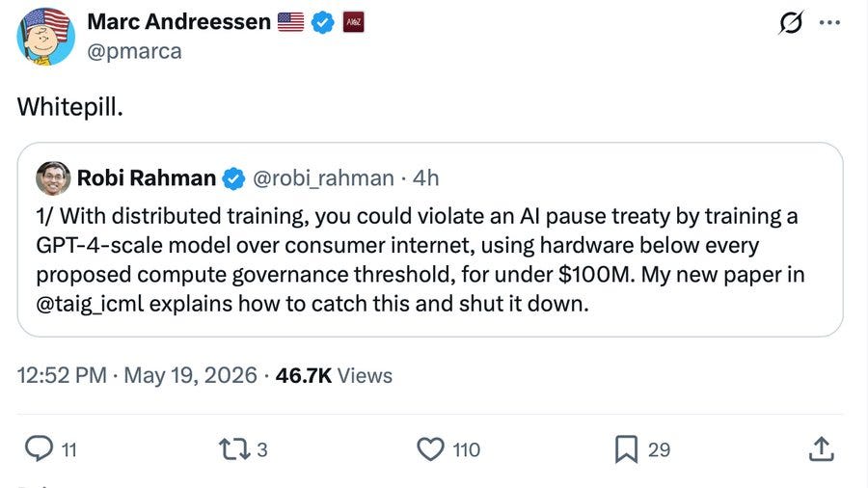Screen dimensions: 868x488
Task: Click the Grok slashed-circle icon
Action: click(x=791, y=23)
